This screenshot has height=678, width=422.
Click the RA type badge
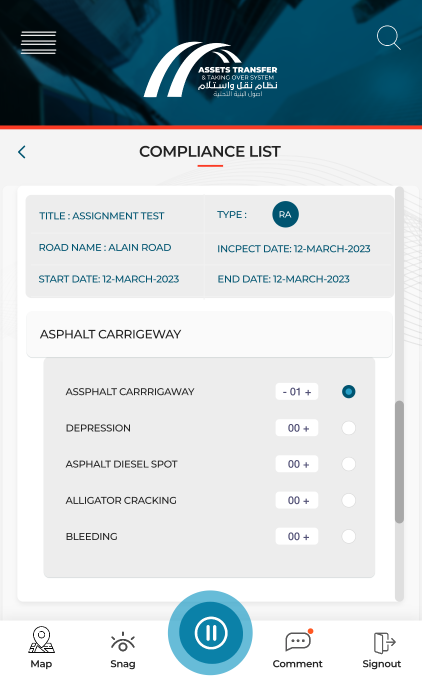[x=285, y=214]
